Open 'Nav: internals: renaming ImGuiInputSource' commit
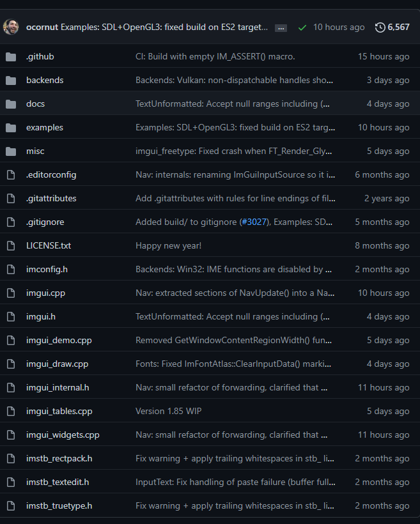Screen dimensions: 420x524 (235, 175)
